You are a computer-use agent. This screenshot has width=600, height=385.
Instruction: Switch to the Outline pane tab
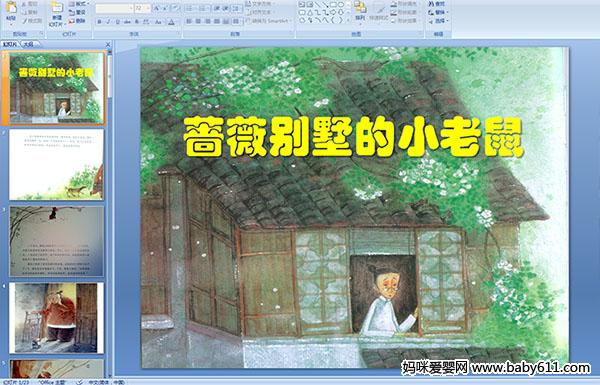28,44
